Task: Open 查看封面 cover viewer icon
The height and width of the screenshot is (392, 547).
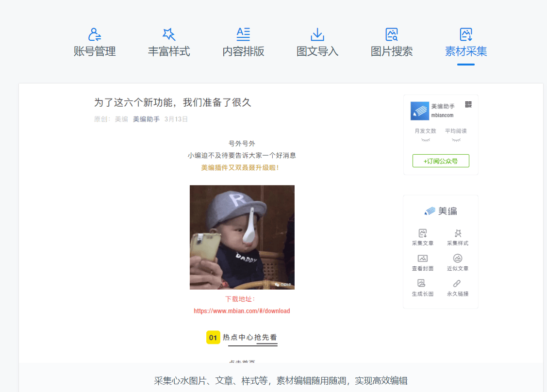Action: (422, 259)
